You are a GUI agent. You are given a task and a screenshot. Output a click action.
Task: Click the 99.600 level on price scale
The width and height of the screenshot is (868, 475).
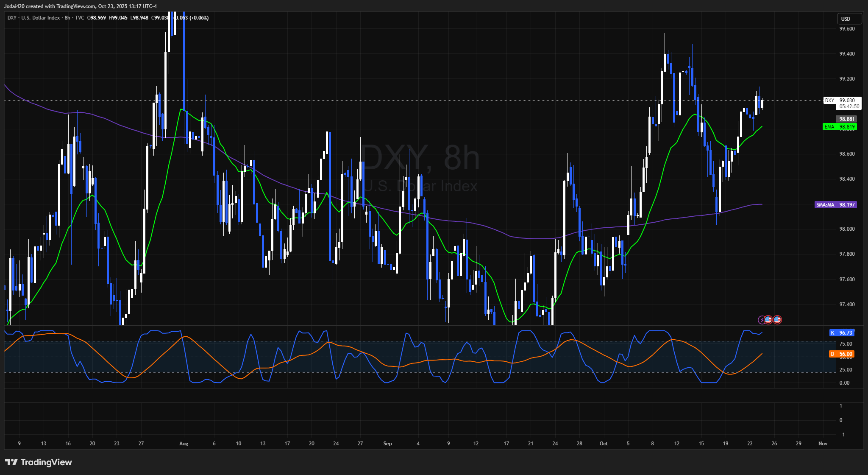click(x=847, y=29)
